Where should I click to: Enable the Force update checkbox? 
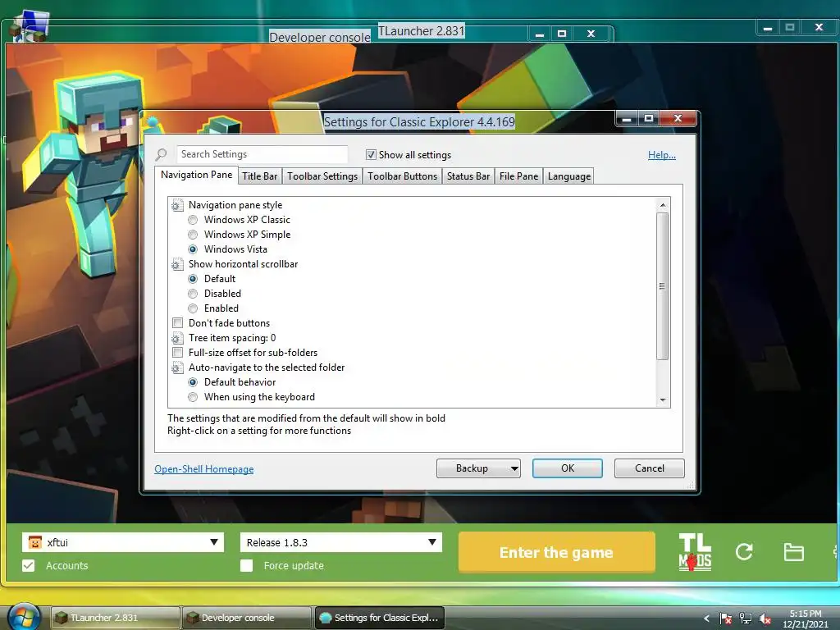click(246, 566)
